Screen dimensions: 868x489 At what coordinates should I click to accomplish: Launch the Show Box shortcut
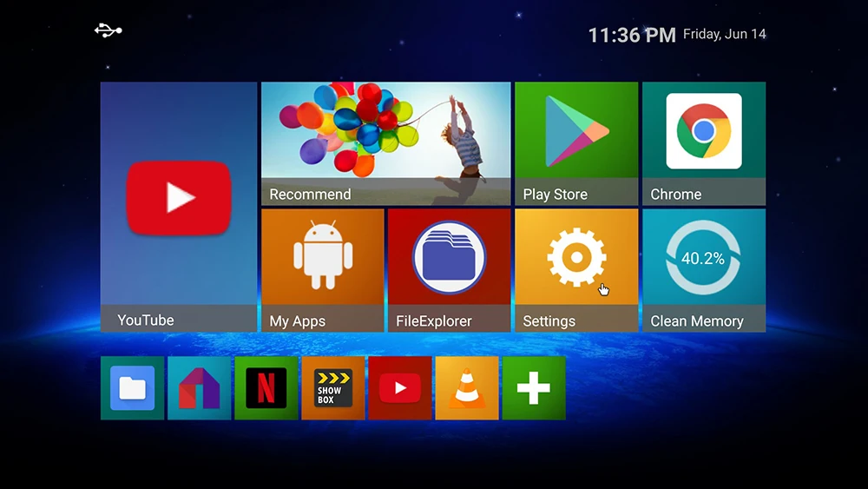333,388
